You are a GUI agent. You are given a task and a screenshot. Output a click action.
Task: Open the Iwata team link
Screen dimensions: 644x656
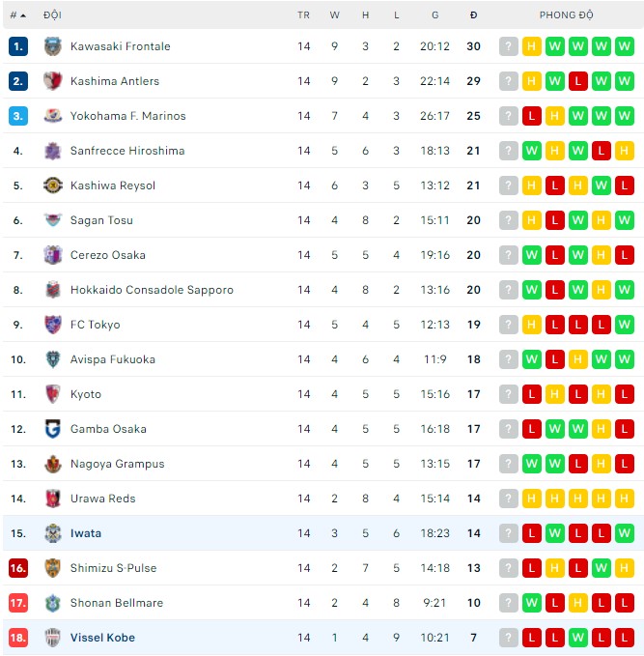(86, 533)
